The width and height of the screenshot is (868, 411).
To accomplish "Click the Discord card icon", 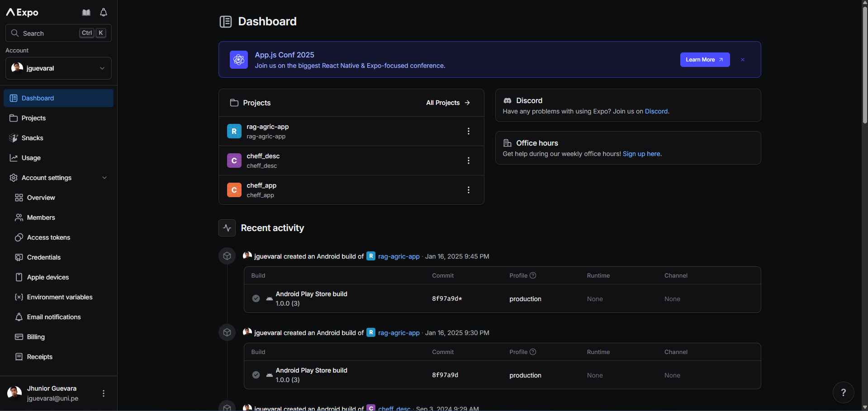I will (x=508, y=100).
